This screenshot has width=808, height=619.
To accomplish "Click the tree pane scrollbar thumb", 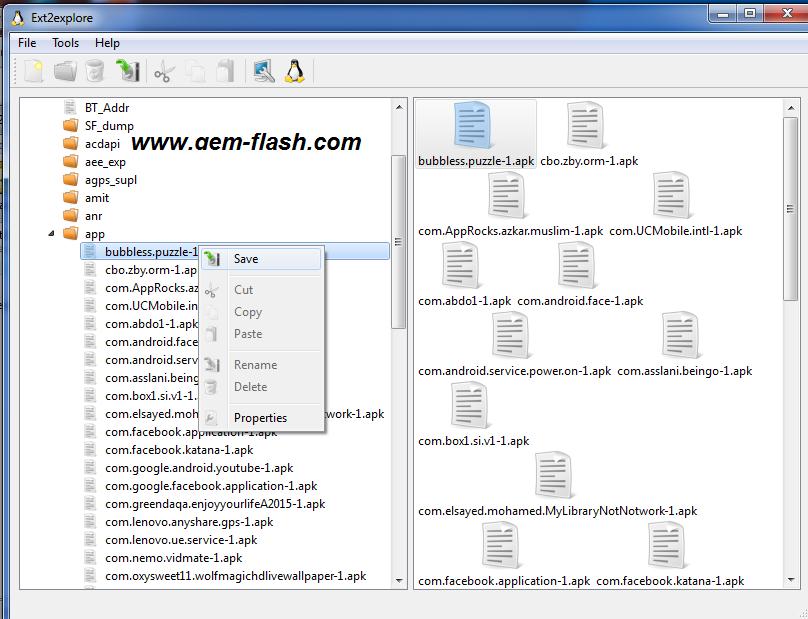I will [398, 242].
